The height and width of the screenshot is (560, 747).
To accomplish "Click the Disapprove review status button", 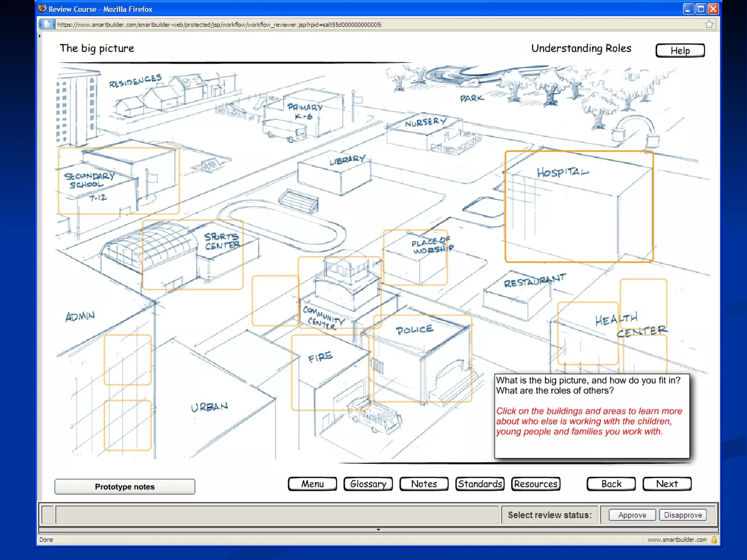I will 682,515.
